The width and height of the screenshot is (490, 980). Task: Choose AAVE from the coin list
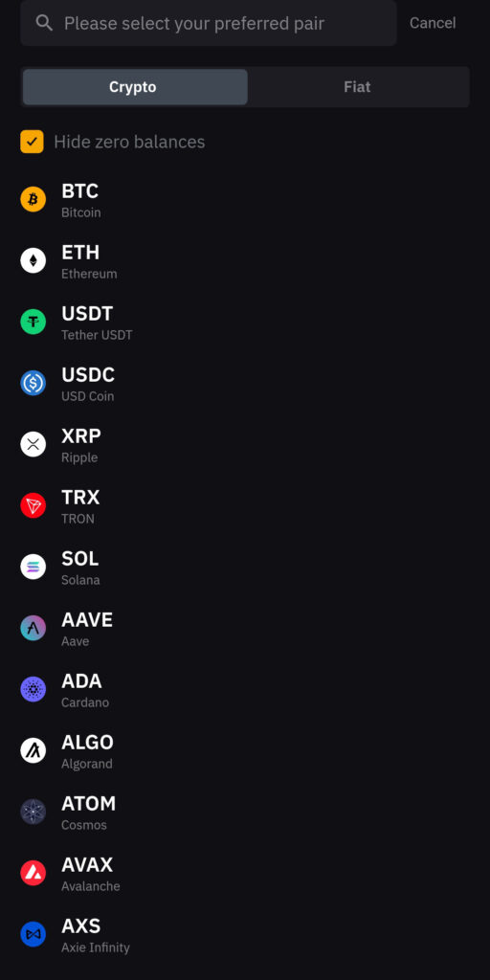[245, 628]
